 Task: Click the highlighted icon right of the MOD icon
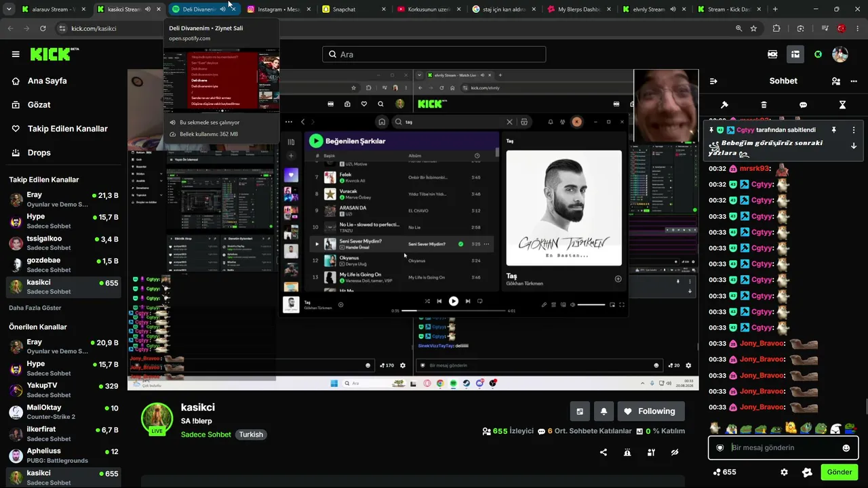pos(795,54)
